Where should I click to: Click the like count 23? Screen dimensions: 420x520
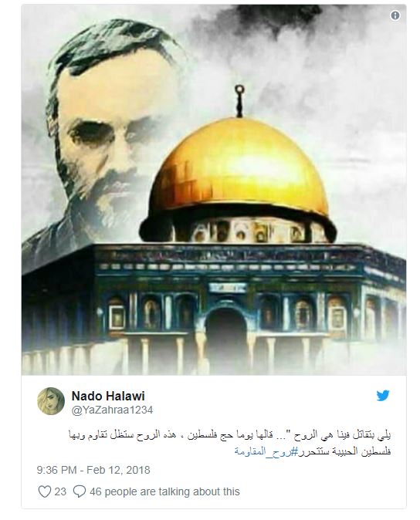(60, 491)
